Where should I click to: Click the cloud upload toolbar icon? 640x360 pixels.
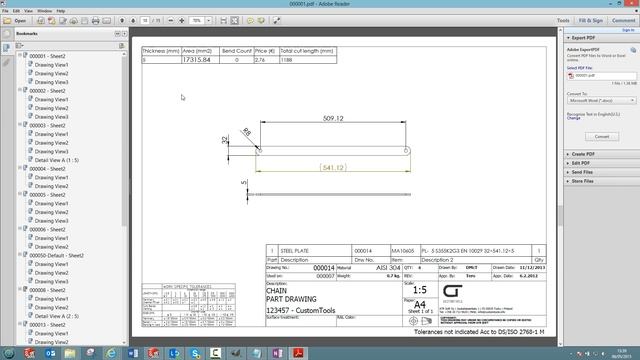[x=74, y=20]
